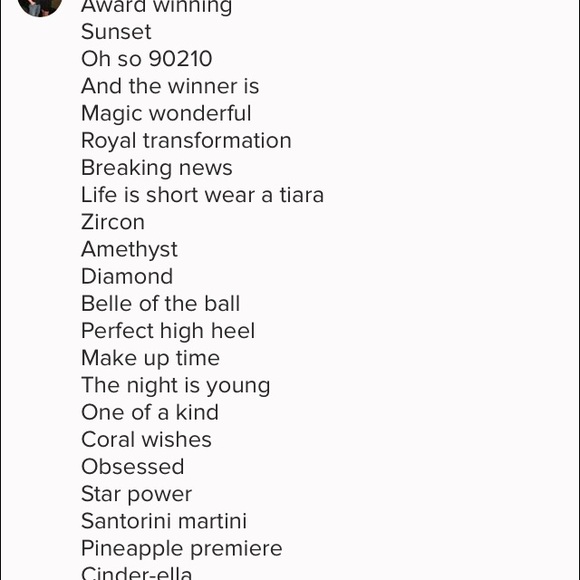Select the 'Make up time' entry
Viewport: 580px width, 580px height.
click(x=151, y=358)
